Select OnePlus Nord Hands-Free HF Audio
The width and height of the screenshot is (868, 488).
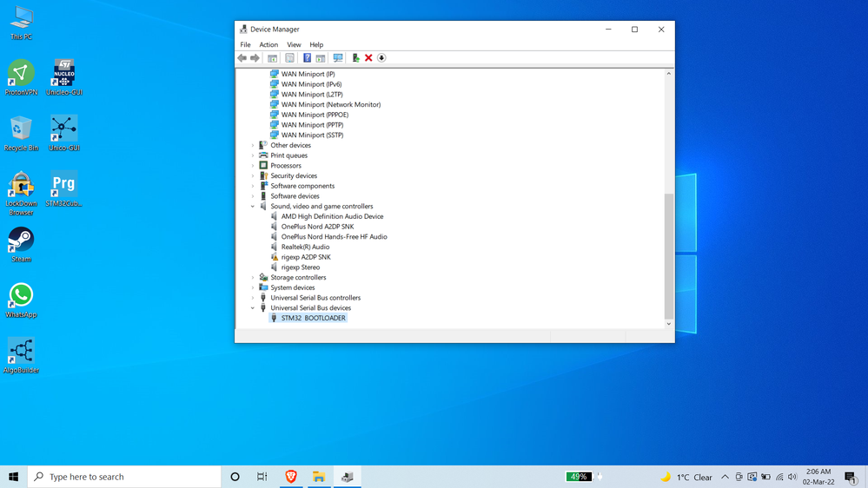tap(334, 237)
